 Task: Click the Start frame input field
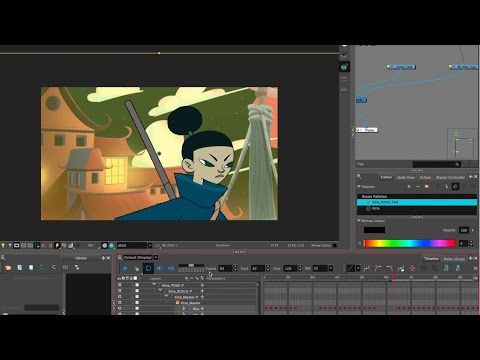[x=258, y=268]
